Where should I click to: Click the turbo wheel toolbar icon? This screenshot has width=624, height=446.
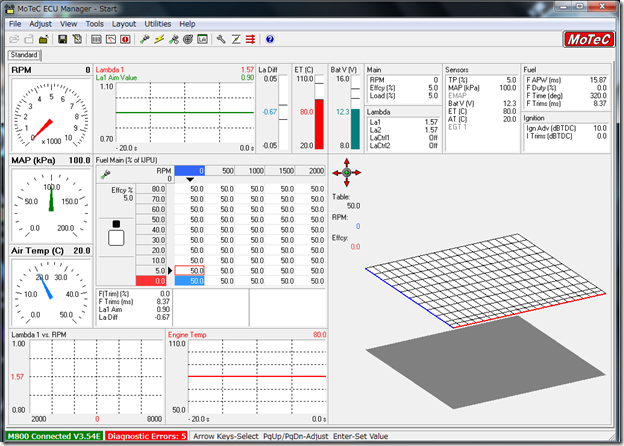(x=188, y=39)
